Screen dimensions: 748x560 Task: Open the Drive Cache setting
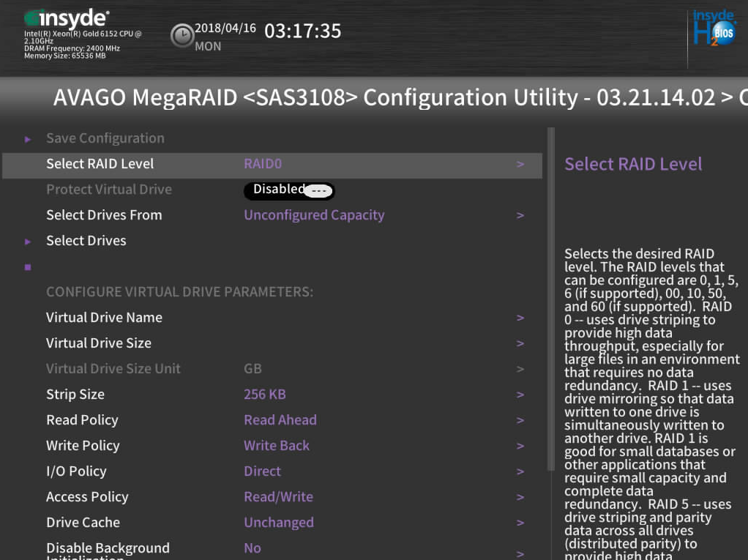coord(279,522)
